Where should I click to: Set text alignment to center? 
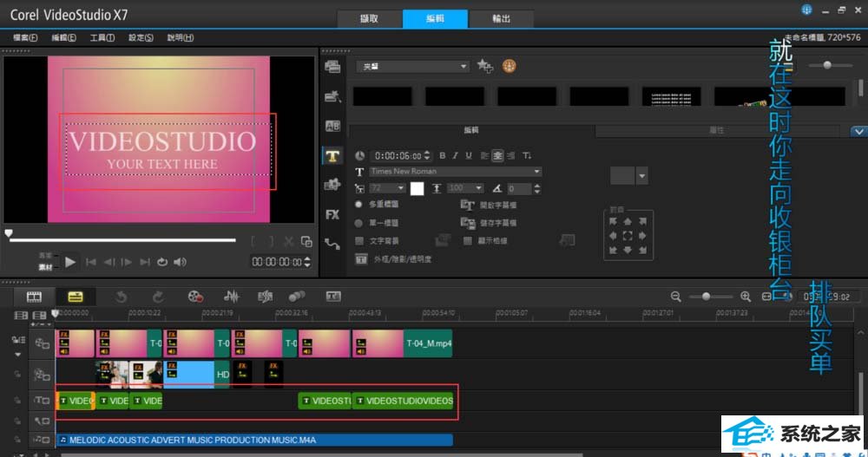coord(497,155)
